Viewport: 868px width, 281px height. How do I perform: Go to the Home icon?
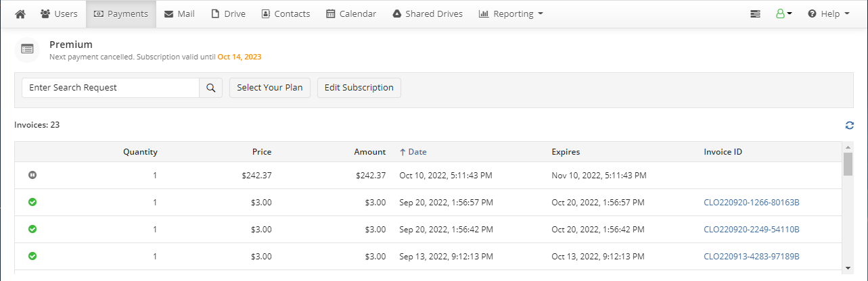pos(20,14)
